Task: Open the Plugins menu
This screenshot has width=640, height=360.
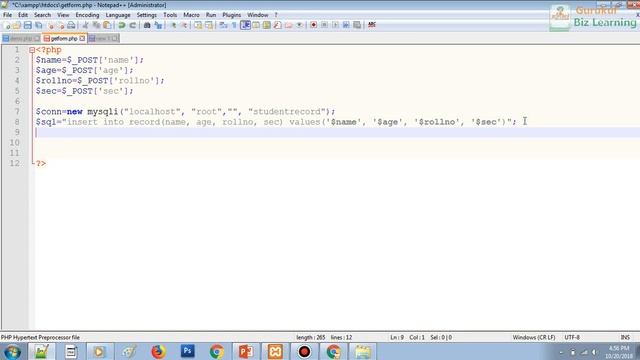Action: click(x=231, y=15)
